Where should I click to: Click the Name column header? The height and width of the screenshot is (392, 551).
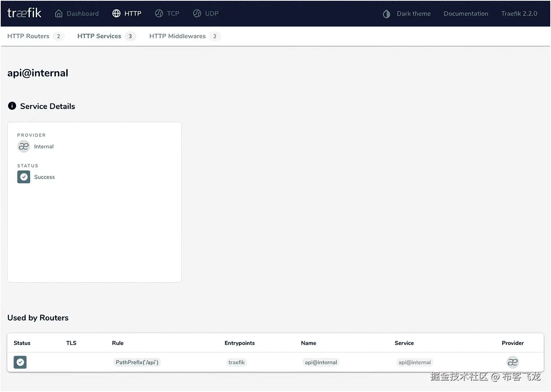[x=309, y=343]
